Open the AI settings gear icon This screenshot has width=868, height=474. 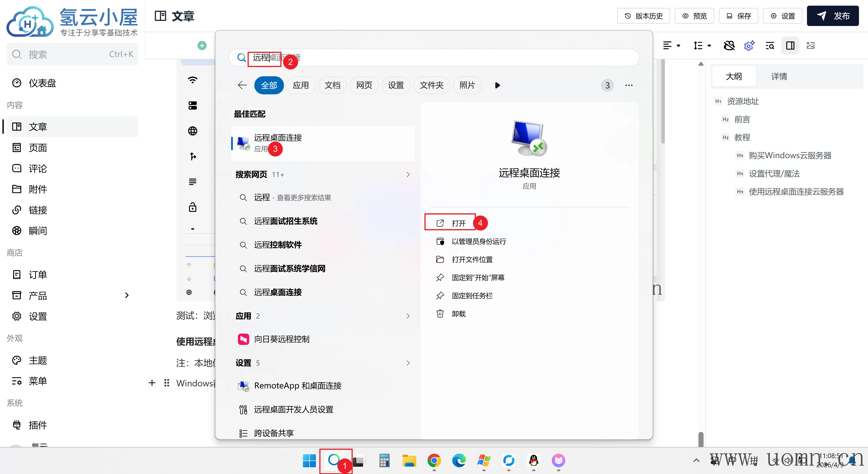pyautogui.click(x=749, y=45)
